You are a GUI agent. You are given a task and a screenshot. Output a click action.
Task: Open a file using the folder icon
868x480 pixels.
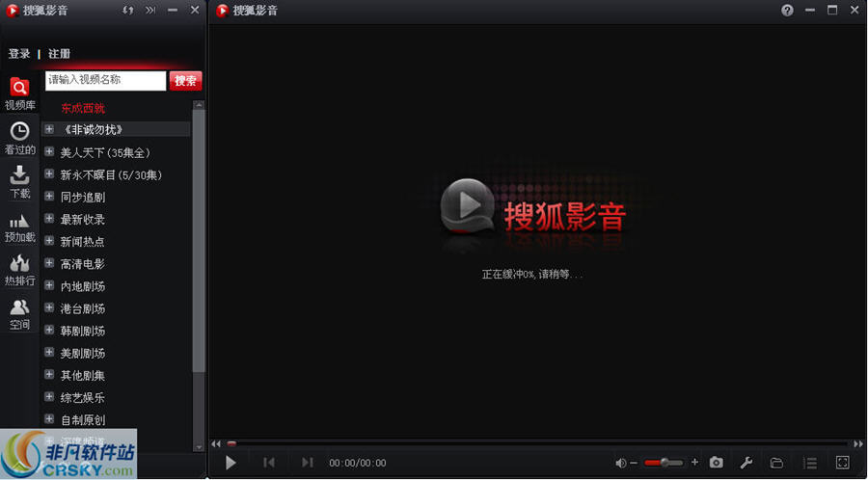(776, 463)
